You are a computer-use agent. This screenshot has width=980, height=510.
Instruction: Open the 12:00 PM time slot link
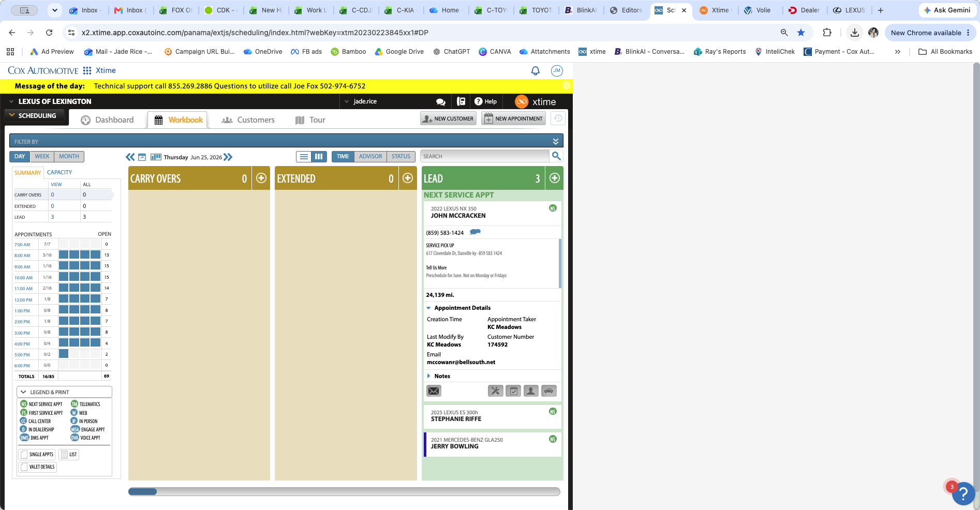23,300
